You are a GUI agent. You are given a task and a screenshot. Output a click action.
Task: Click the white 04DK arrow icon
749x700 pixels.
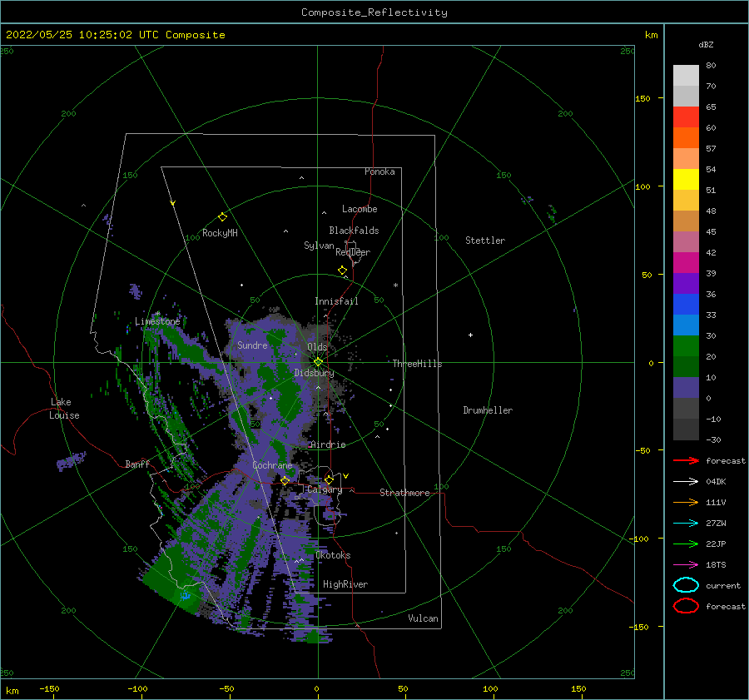686,482
